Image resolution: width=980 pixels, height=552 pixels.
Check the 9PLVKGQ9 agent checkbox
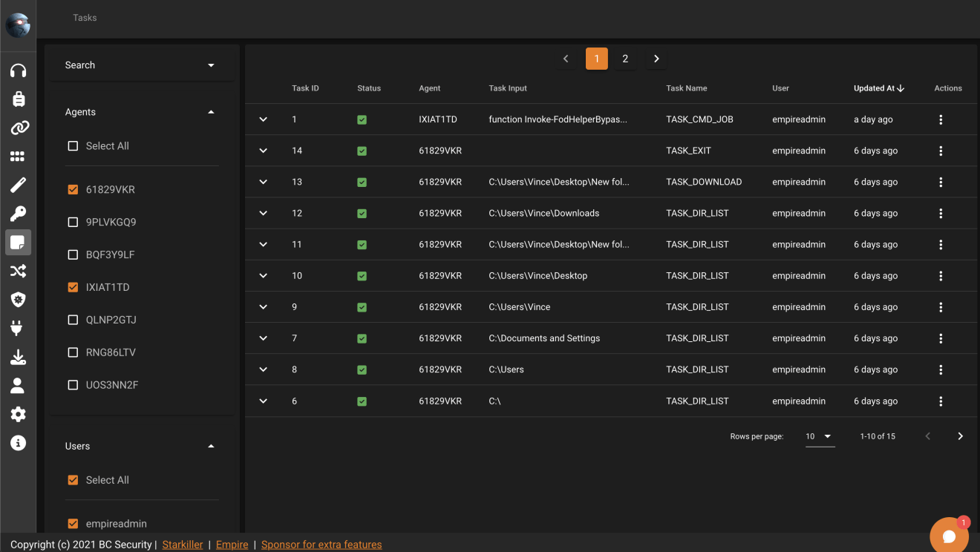point(73,223)
